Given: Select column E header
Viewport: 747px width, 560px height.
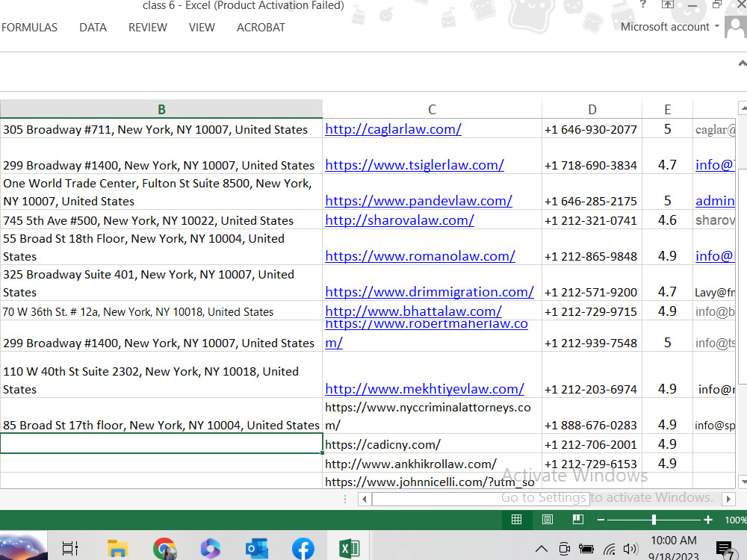Looking at the screenshot, I should [x=667, y=110].
